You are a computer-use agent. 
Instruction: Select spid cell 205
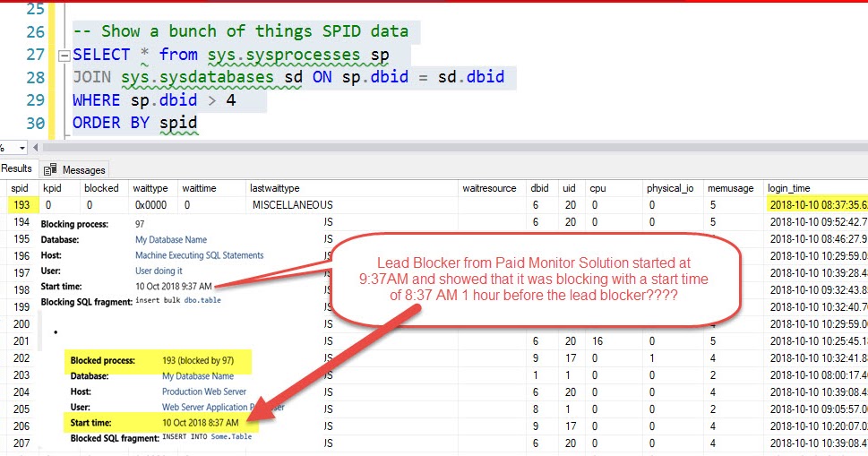21,409
